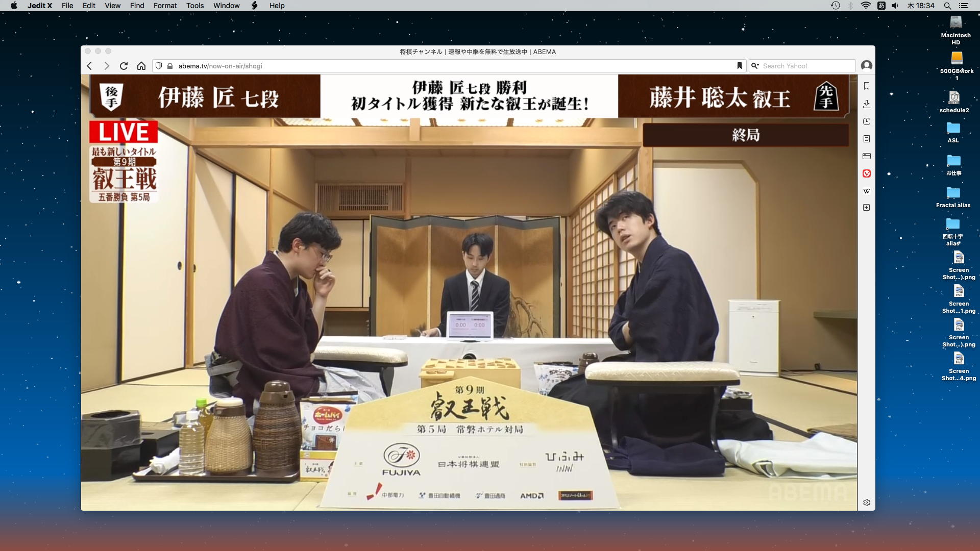Screen dimensions: 980x551
Task: Open the schedule2 desktop file
Action: (x=954, y=98)
